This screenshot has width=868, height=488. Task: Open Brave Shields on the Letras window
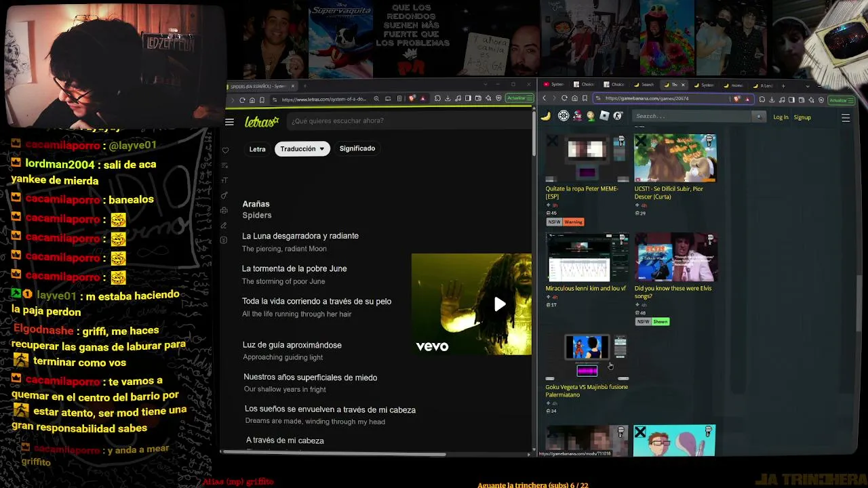pos(412,99)
